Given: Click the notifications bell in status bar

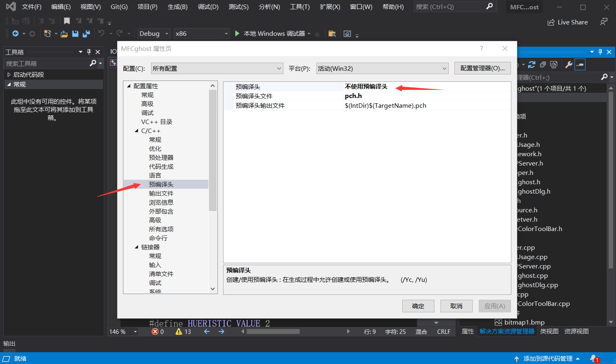Looking at the screenshot, I should tap(594, 359).
